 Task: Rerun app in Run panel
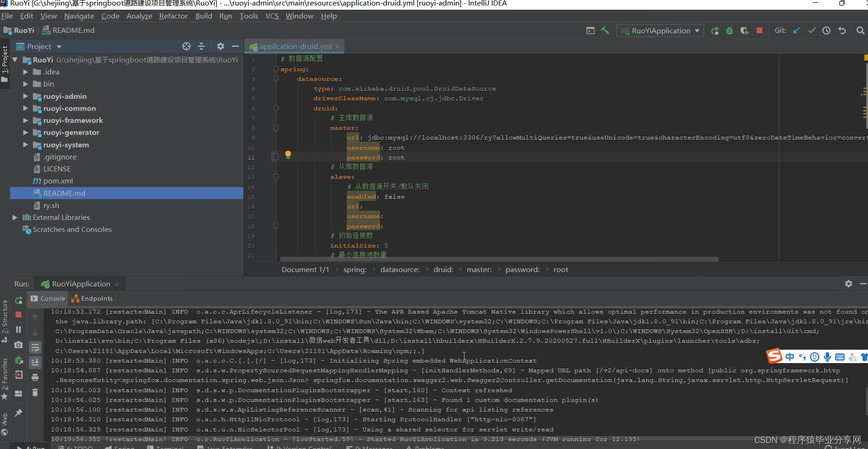18,300
